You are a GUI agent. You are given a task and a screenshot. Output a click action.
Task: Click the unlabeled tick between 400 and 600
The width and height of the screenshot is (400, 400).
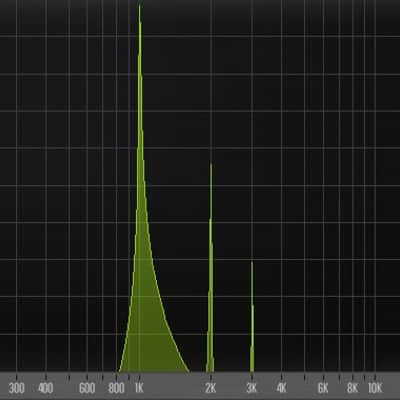[69, 377]
